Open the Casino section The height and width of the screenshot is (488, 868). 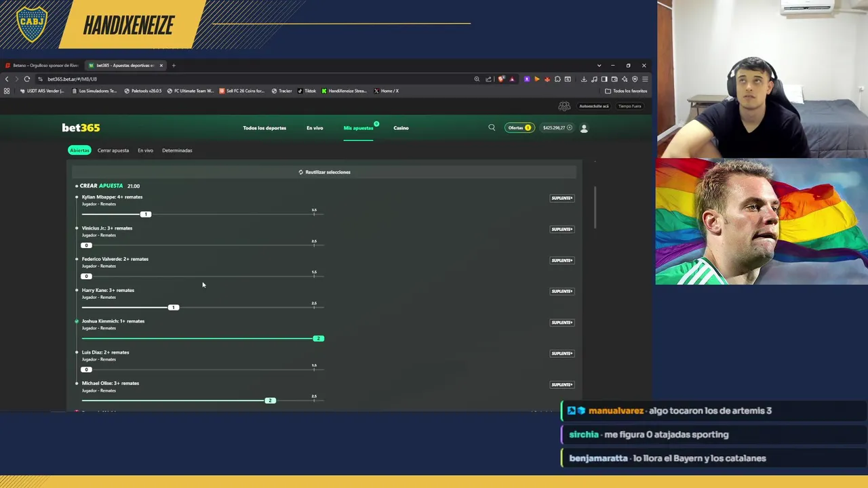click(x=401, y=127)
